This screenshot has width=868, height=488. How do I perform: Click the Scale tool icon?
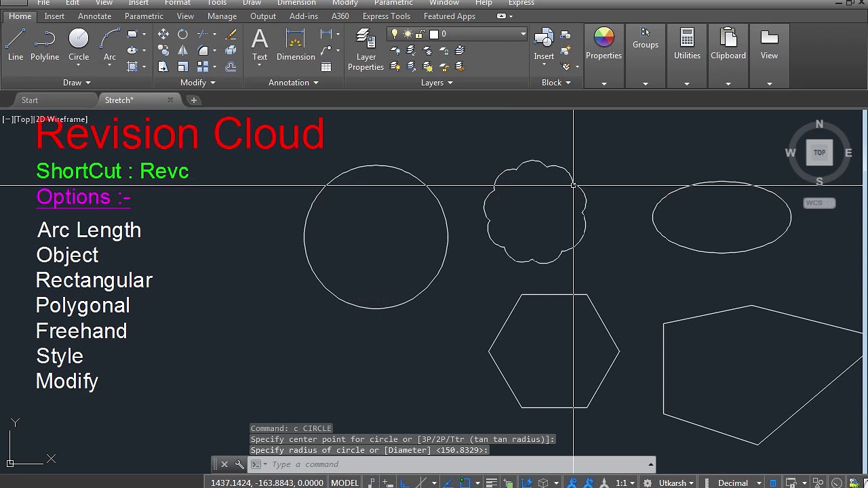click(182, 66)
